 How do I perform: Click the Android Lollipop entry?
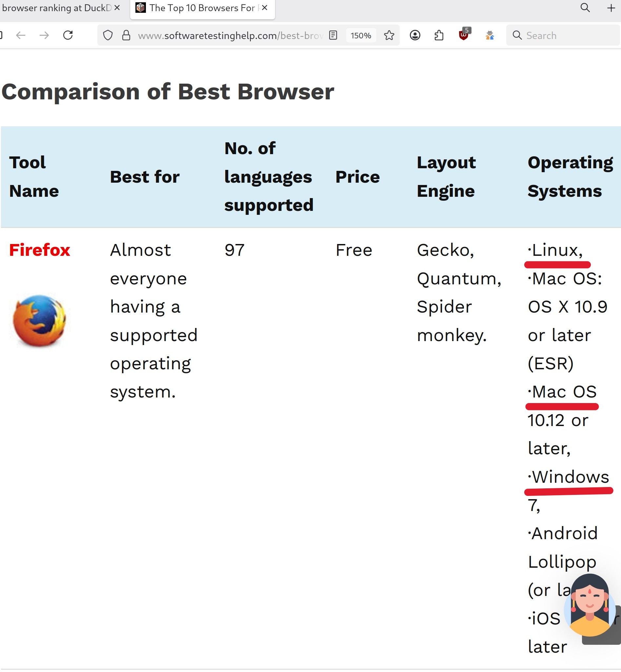tap(563, 547)
